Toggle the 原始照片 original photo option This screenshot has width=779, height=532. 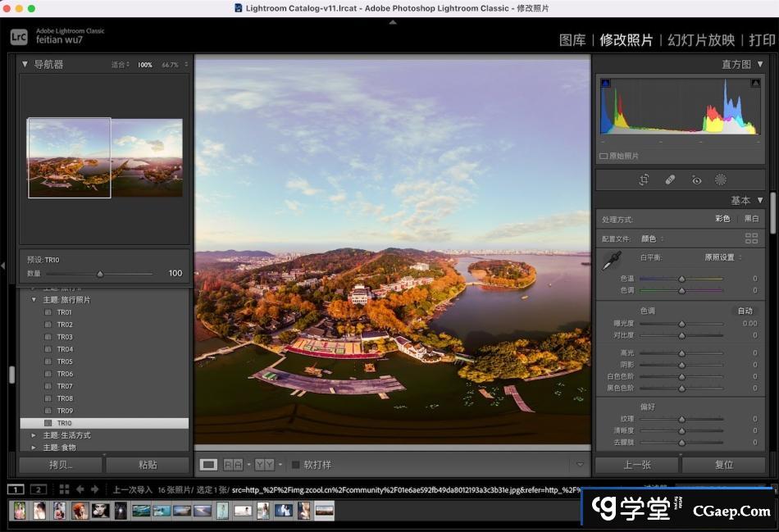[x=604, y=156]
